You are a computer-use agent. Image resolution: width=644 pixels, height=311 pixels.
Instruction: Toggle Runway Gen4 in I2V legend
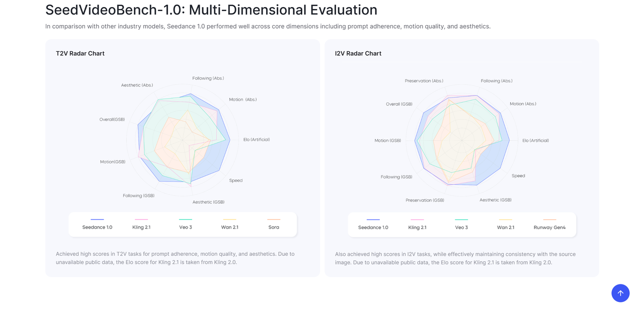point(549,227)
